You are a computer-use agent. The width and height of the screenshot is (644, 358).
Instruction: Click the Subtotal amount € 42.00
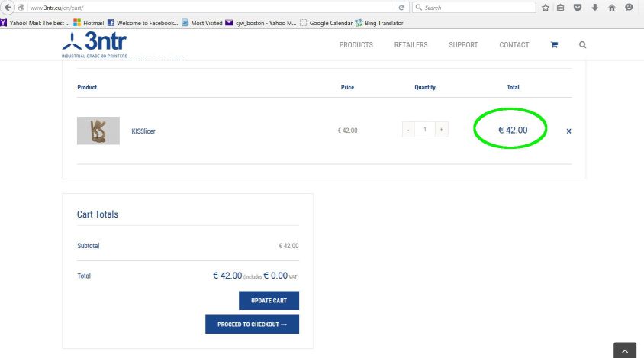(288, 246)
